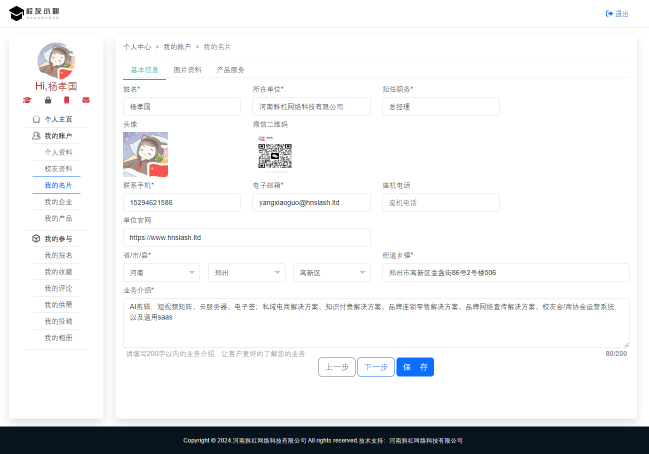Open 我的相册 in sidebar
The image size is (649, 454).
click(58, 338)
